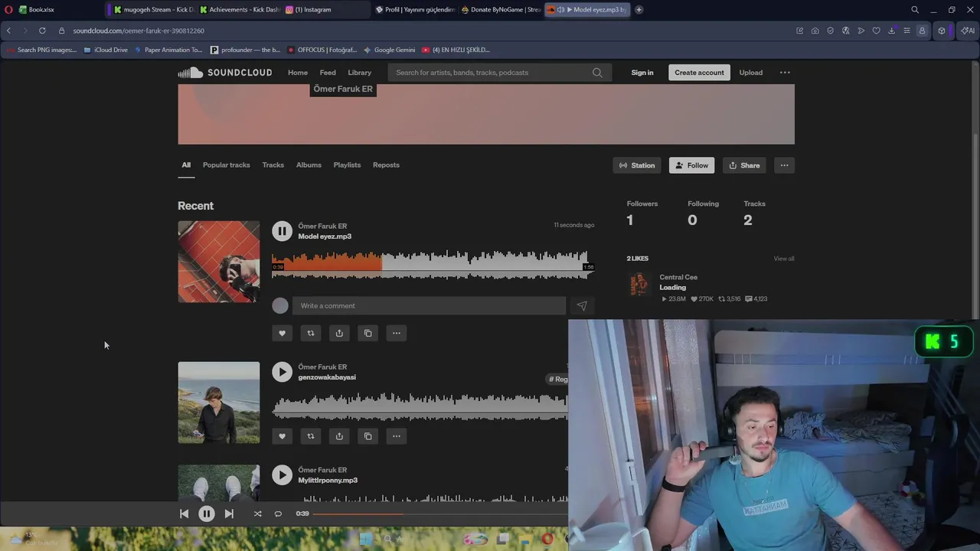Open the iCloud Drive bookmark

106,50
